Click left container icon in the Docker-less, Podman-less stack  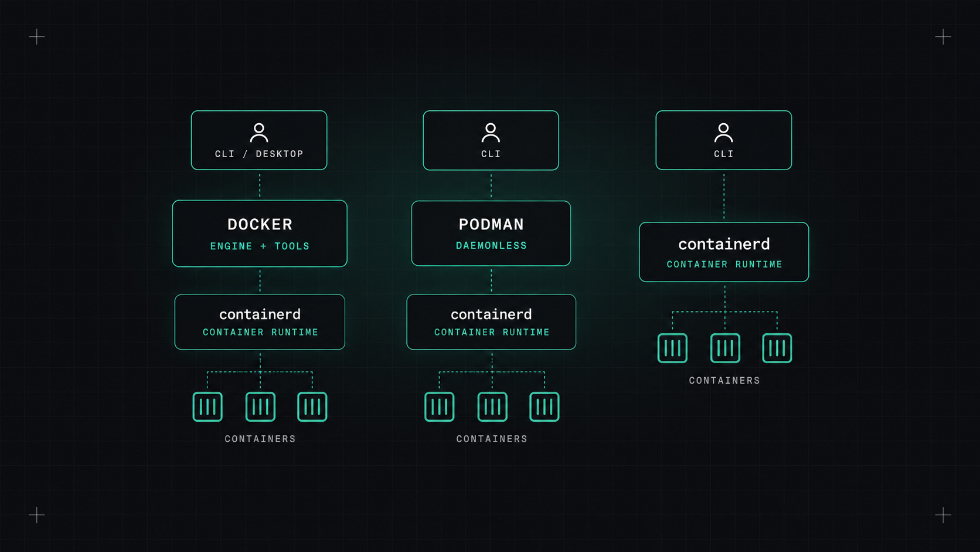click(672, 348)
